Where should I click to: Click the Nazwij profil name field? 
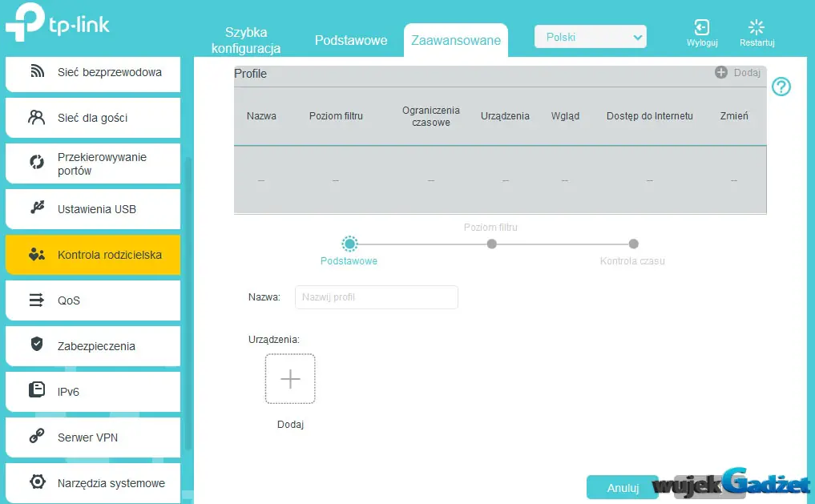click(377, 297)
